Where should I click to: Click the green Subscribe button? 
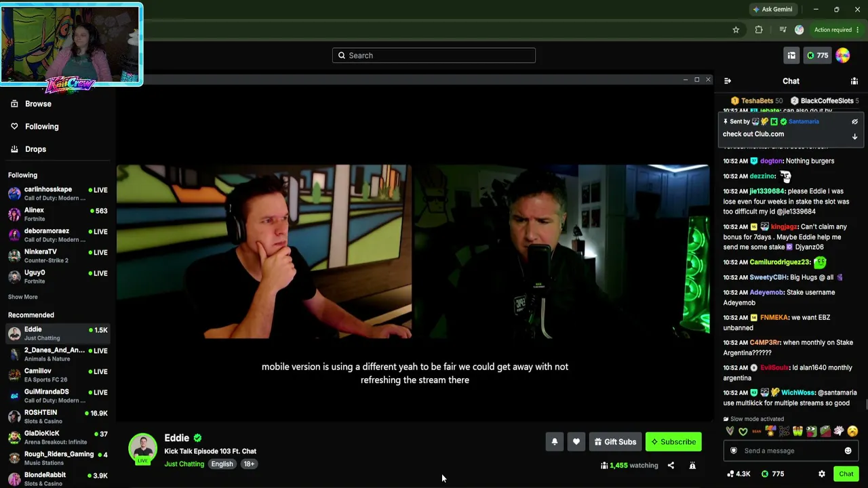pyautogui.click(x=673, y=442)
